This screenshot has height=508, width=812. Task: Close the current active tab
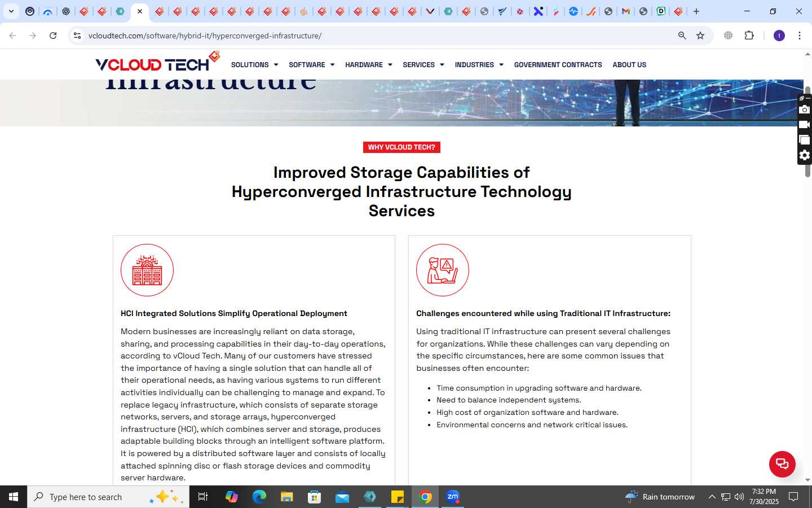pyautogui.click(x=140, y=11)
